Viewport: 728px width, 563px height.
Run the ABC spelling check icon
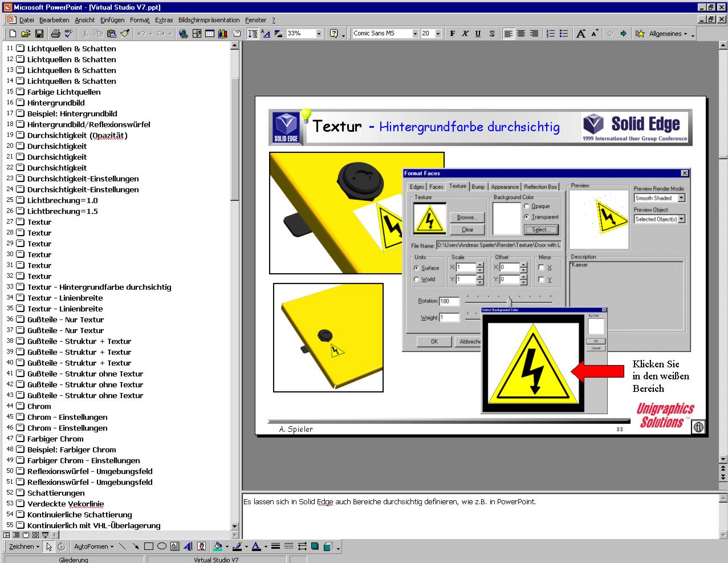pos(68,34)
